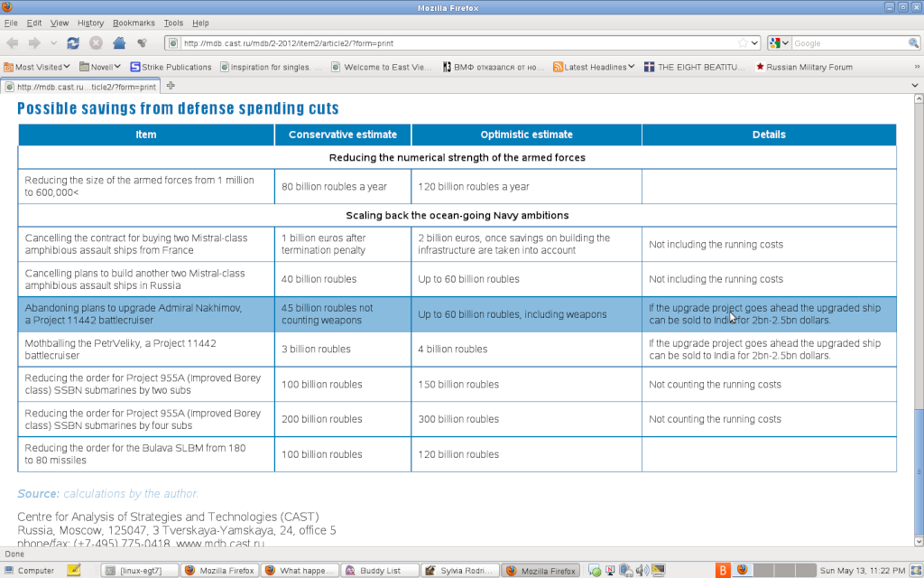Viewport: 924px width, 578px height.
Task: Open the Help menu
Action: (200, 23)
